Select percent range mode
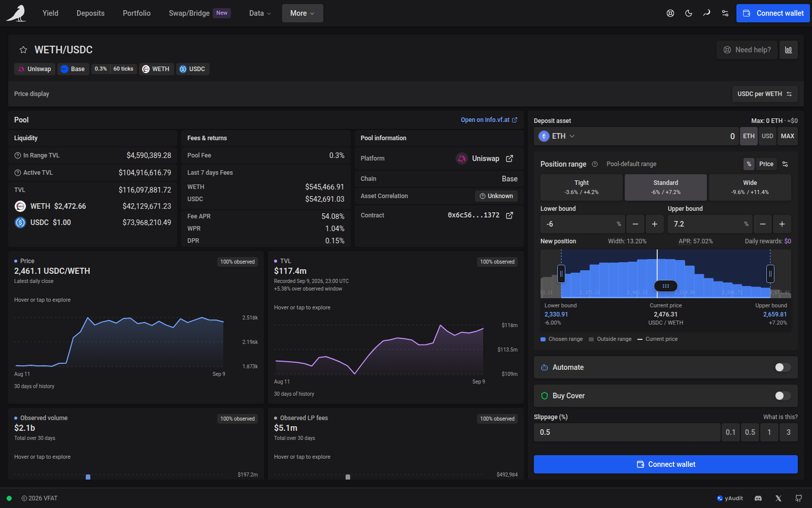812x508 pixels. click(x=749, y=164)
